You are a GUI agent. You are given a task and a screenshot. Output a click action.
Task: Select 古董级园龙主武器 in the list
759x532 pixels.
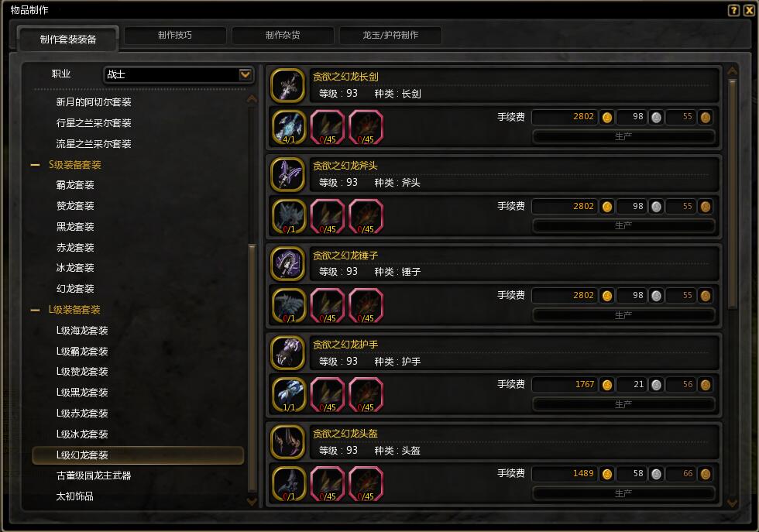point(94,475)
